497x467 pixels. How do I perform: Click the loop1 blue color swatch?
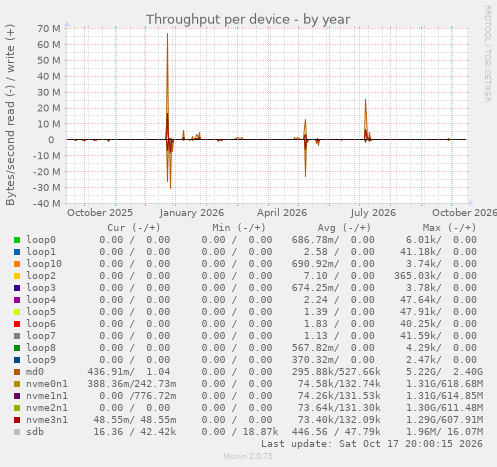coord(17,252)
